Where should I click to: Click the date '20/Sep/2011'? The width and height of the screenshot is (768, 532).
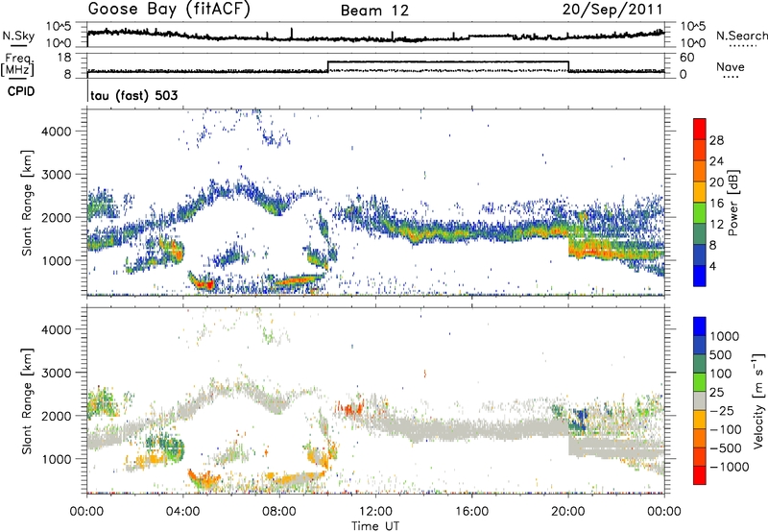click(x=612, y=10)
